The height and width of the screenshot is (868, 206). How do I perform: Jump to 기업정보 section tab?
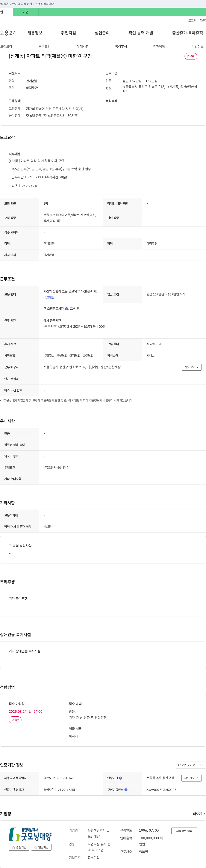click(x=198, y=46)
